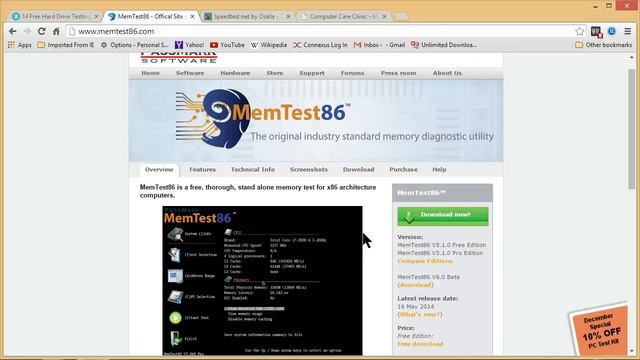Select the Download tab
This screenshot has width=640, height=360.
click(358, 170)
